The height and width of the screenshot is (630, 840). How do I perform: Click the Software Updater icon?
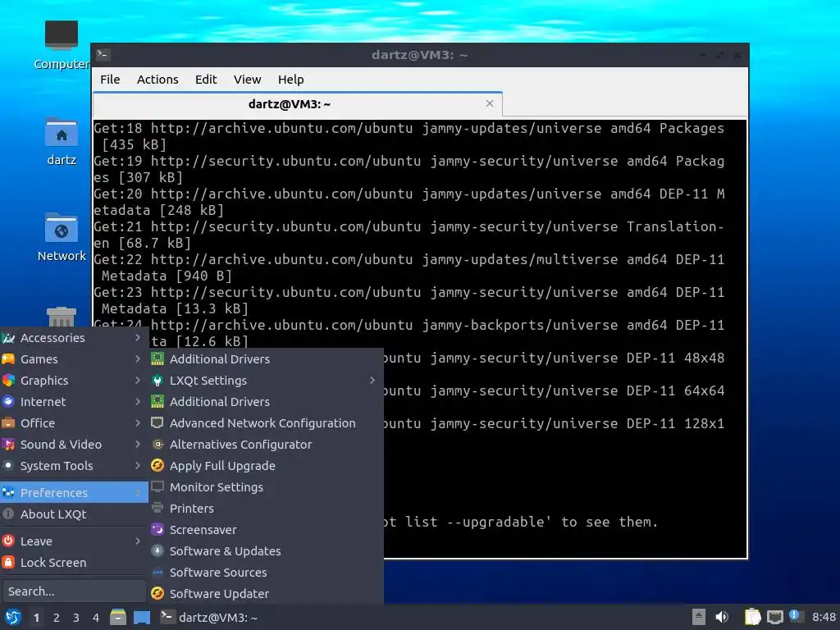157,594
